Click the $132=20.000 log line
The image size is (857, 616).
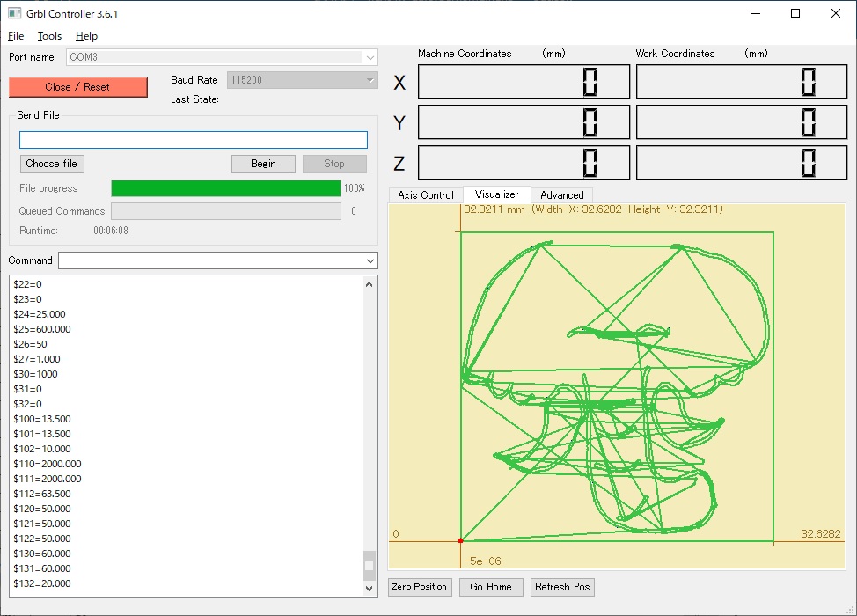coord(42,583)
